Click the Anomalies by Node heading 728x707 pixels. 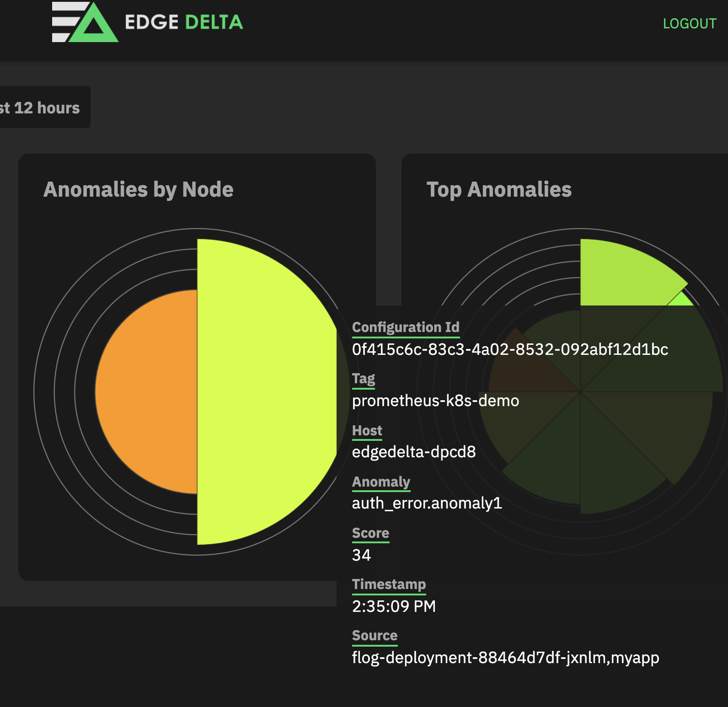point(138,190)
